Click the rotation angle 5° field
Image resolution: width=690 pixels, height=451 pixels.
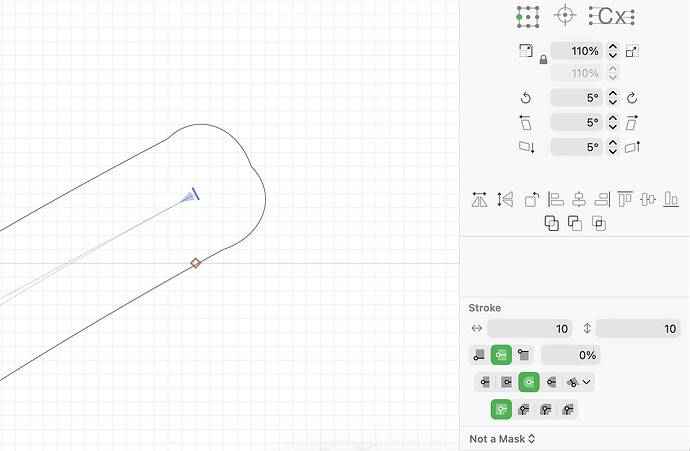[576, 98]
